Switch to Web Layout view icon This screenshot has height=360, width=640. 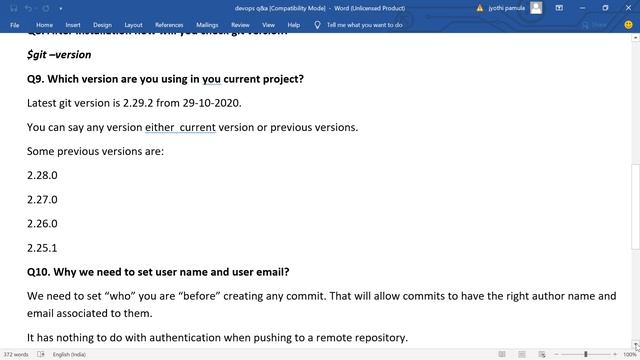[542, 354]
